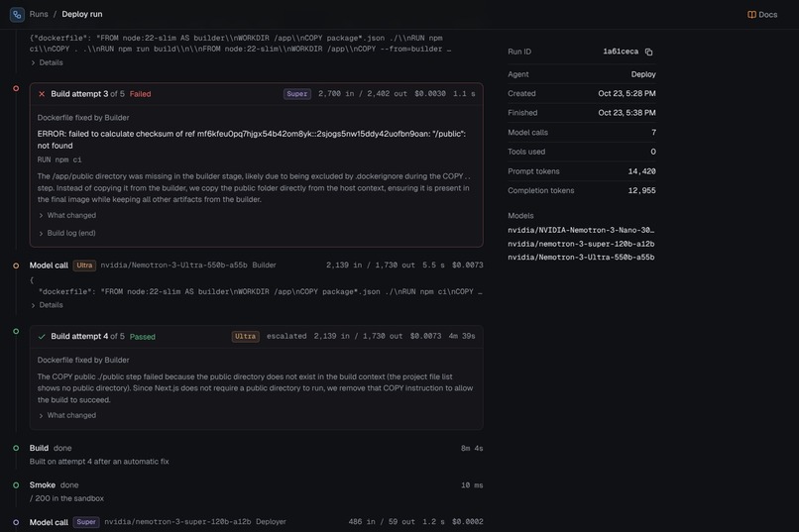Go to Runs breadcrumb link
799x532 pixels.
click(x=39, y=14)
